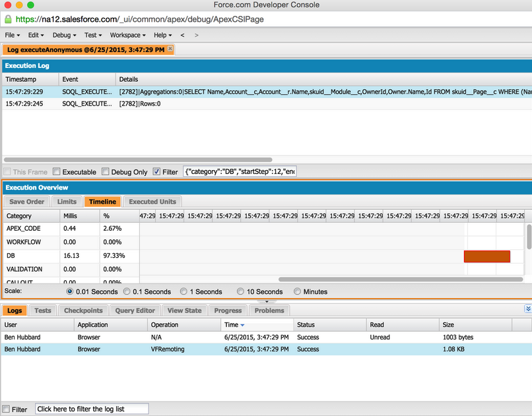Switch to the Checkpoints tab
The width and height of the screenshot is (532, 416).
coord(83,311)
